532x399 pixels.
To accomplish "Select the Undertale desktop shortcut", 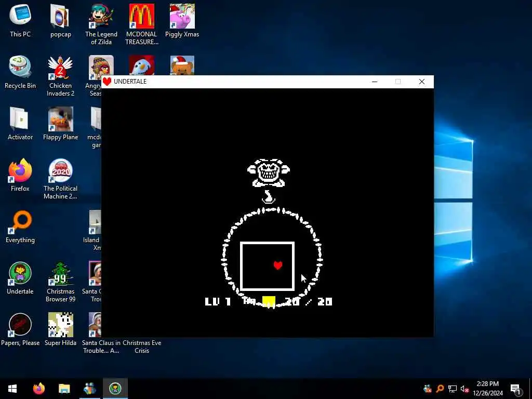I will (20, 278).
